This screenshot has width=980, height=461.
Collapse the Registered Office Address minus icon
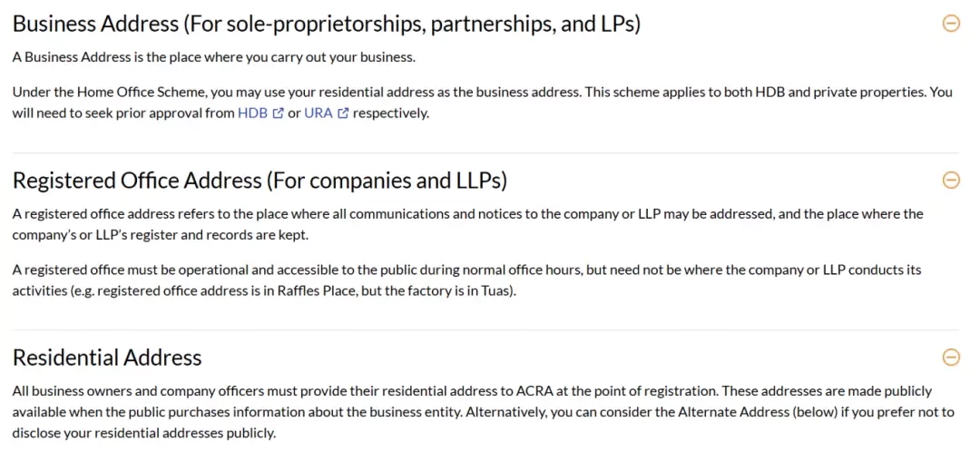point(951,180)
